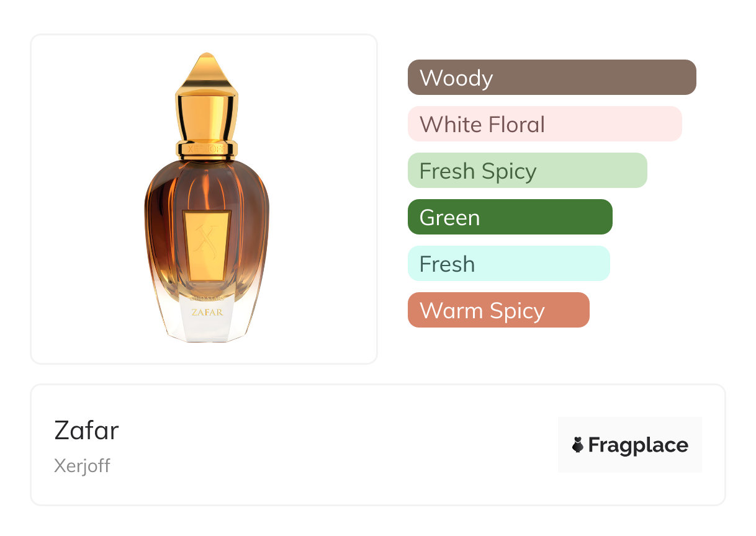Select the Woody accord bar

coord(551,78)
